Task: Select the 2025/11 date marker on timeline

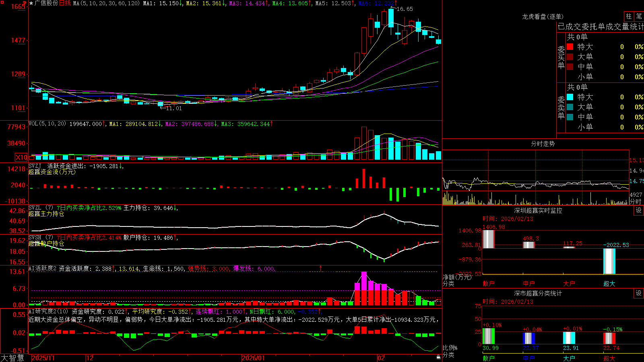Action: click(x=43, y=358)
